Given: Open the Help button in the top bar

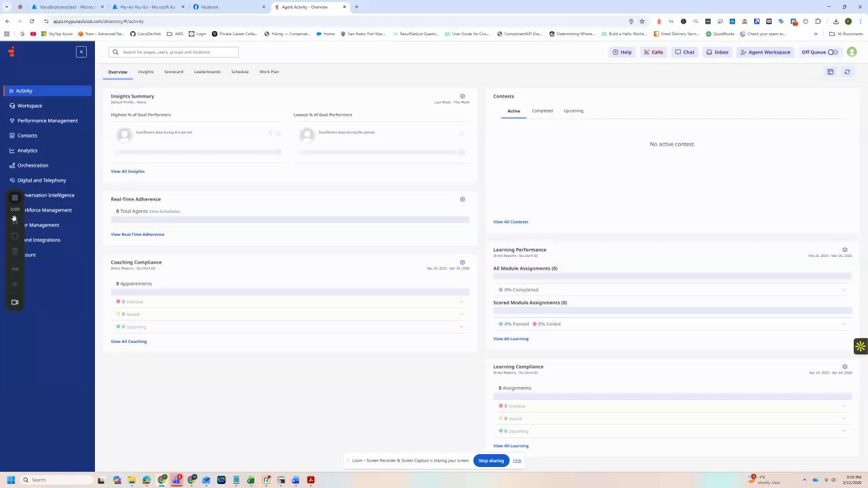Looking at the screenshot, I should (622, 52).
